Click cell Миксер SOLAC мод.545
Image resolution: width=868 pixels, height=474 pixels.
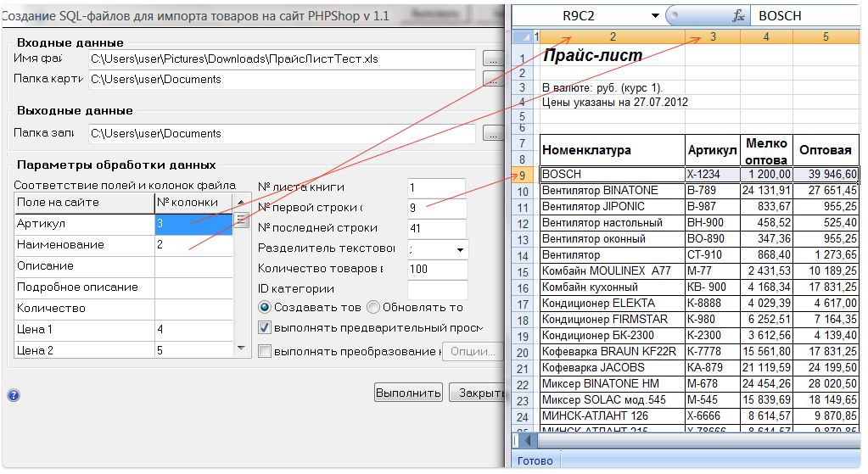(613, 400)
